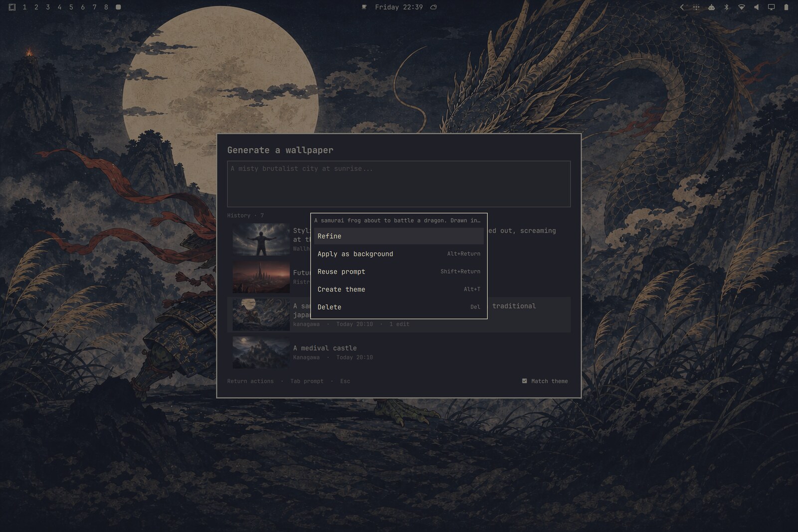Switch to workspace 7
The height and width of the screenshot is (532, 798).
click(94, 7)
